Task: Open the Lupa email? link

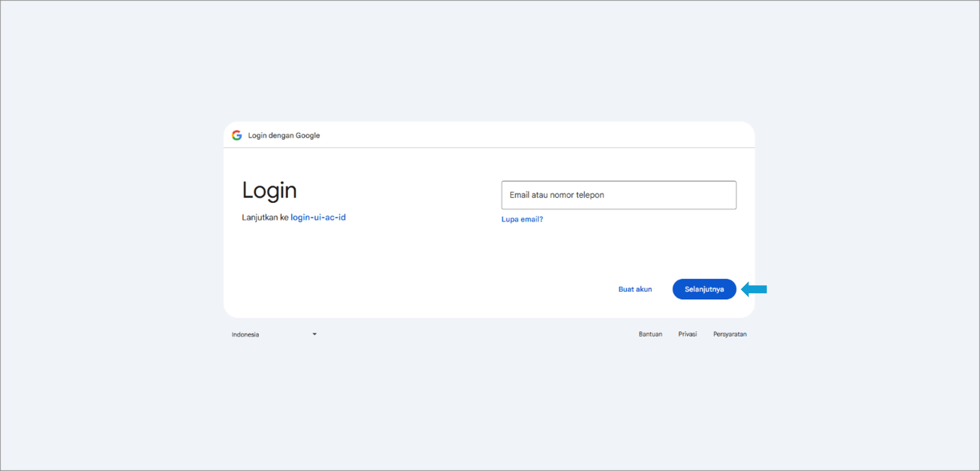Action: click(522, 219)
